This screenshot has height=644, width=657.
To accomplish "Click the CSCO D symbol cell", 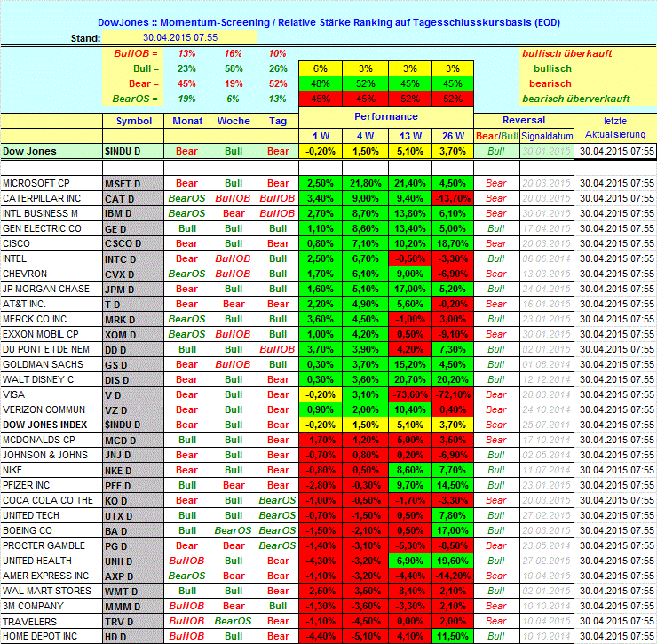I will point(133,244).
